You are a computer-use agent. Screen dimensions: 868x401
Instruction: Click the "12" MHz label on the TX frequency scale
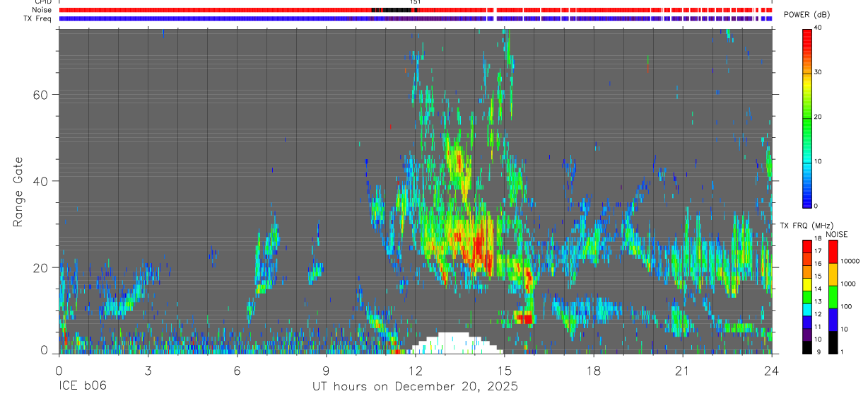(819, 314)
